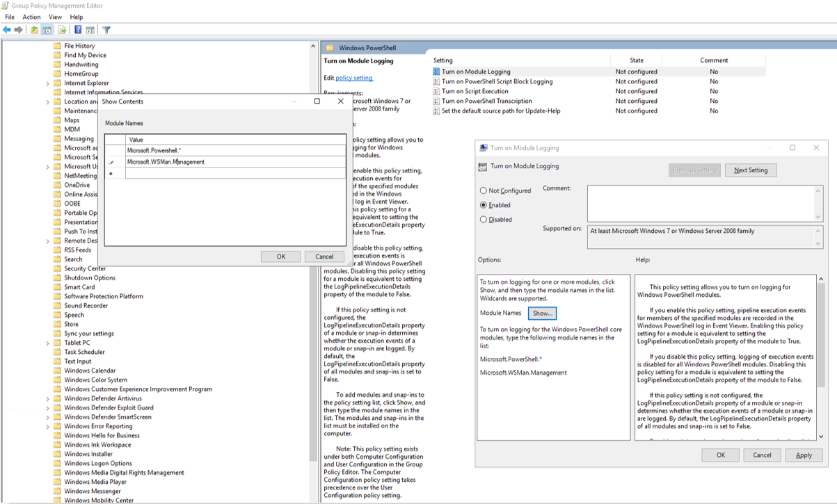Click the Up One Level folder icon
The height and width of the screenshot is (504, 837).
pos(34,30)
